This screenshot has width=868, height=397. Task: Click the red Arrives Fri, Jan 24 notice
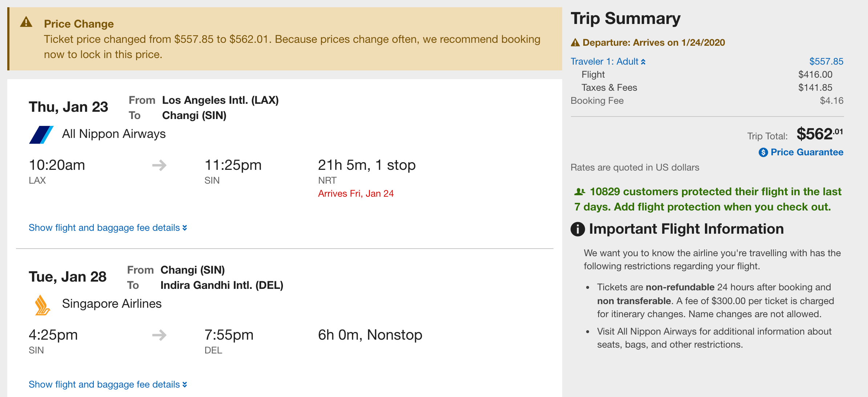coord(356,194)
